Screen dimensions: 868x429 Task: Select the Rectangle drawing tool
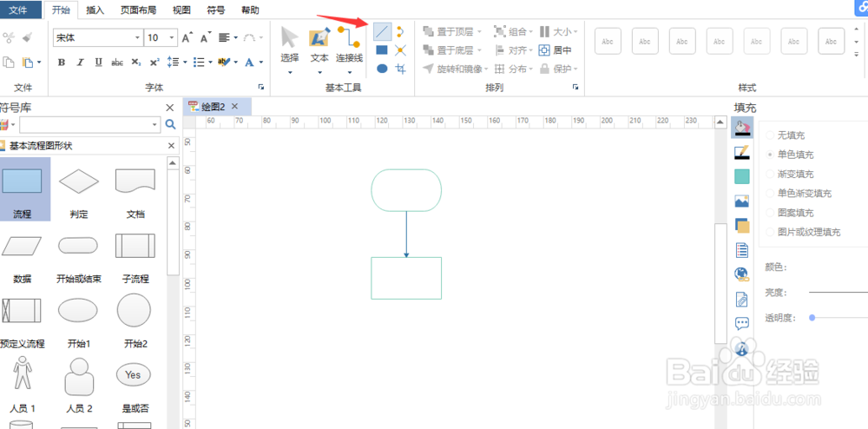coord(382,50)
